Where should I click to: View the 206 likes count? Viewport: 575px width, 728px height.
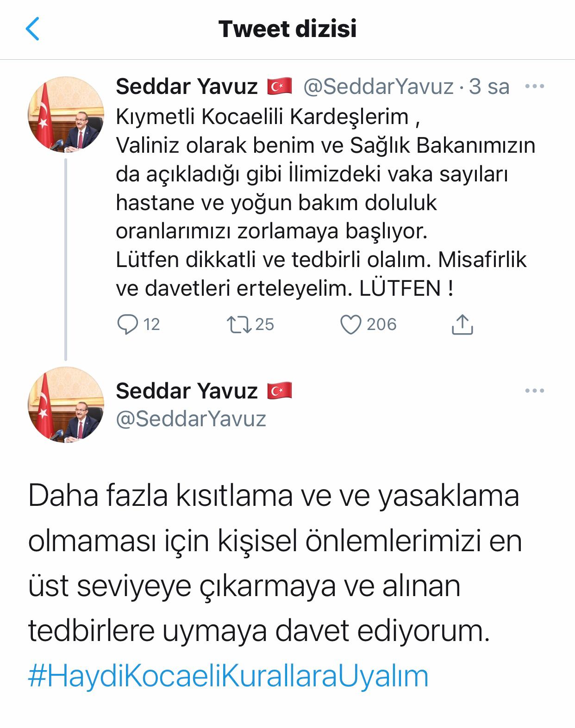pyautogui.click(x=381, y=324)
